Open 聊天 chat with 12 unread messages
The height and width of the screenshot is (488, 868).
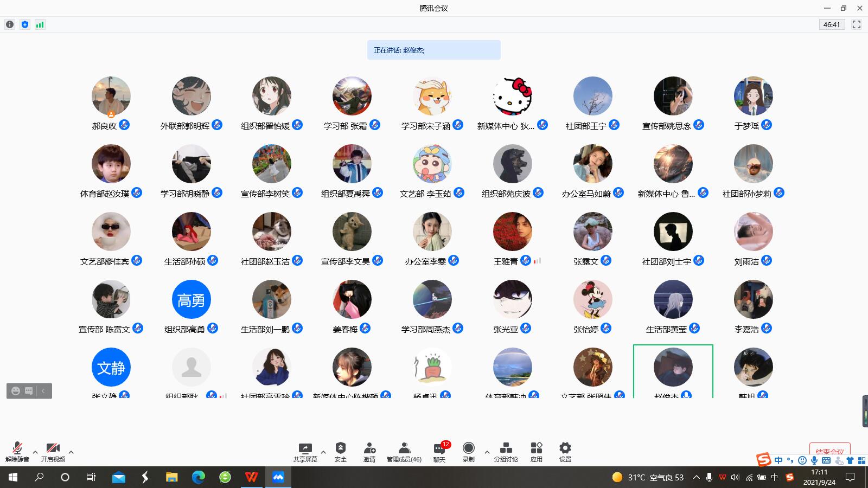439,452
